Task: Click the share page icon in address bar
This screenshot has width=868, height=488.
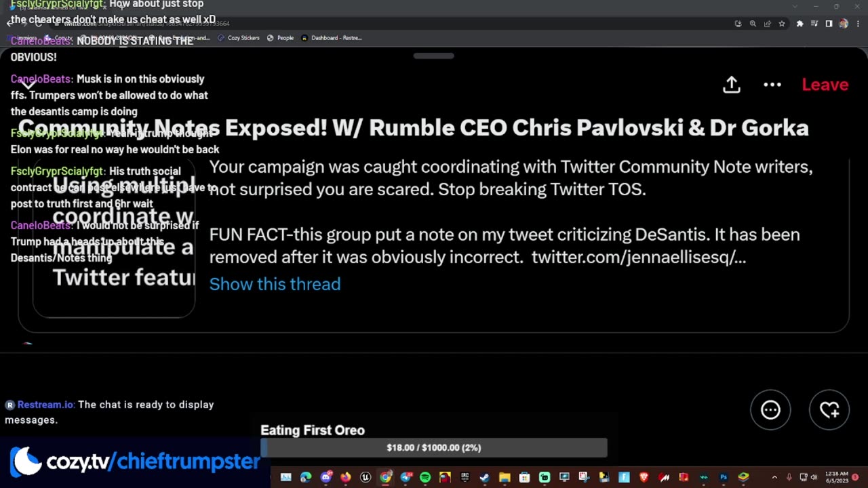Action: point(767,24)
